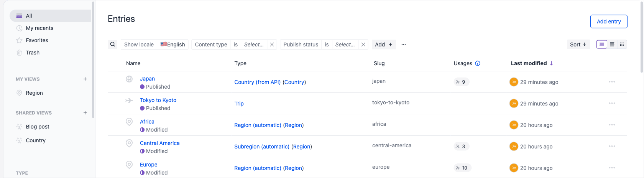The width and height of the screenshot is (644, 178).
Task: Open row actions menu for Japan
Action: pos(612,82)
